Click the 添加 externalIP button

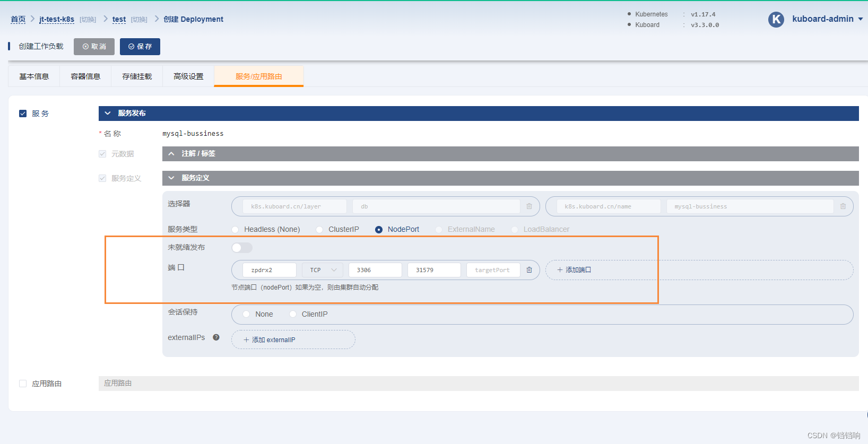point(293,340)
